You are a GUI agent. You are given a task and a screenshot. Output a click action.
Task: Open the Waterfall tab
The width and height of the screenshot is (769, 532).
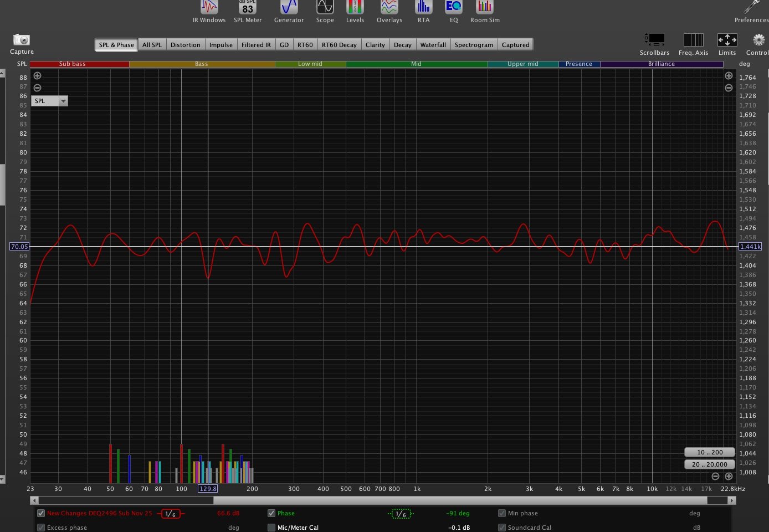[433, 45]
